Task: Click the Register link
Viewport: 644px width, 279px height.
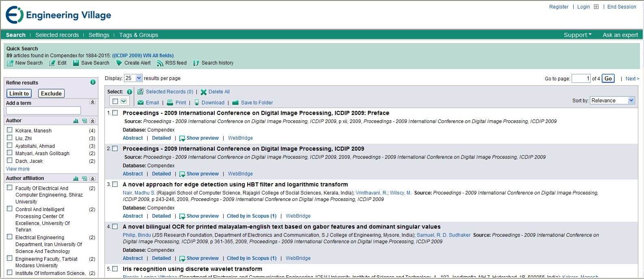Action: click(559, 7)
